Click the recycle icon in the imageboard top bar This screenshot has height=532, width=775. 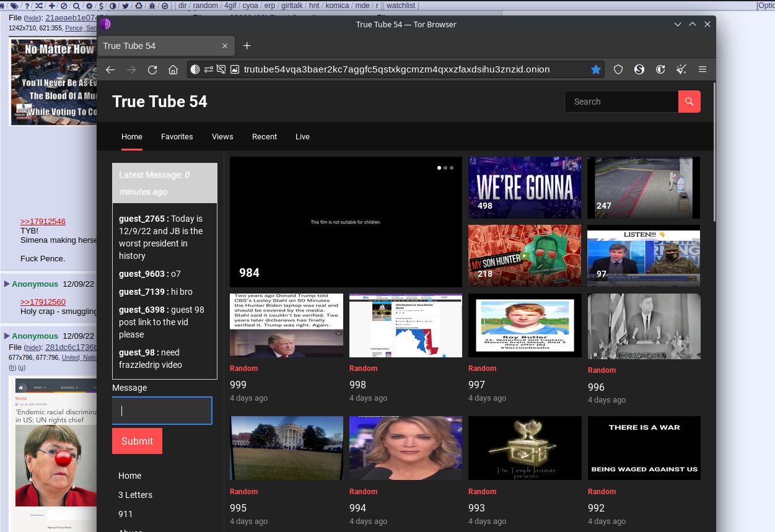[x=138, y=6]
